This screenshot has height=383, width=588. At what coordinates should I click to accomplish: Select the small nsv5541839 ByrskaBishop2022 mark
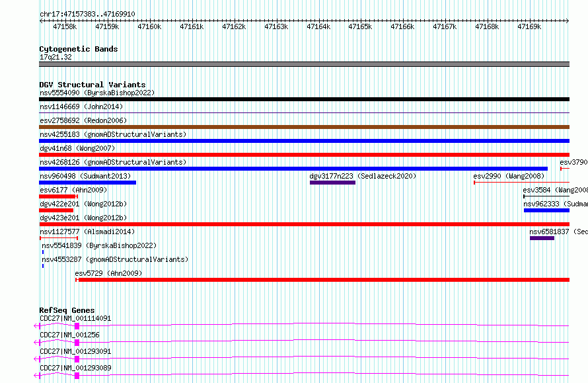pyautogui.click(x=43, y=252)
